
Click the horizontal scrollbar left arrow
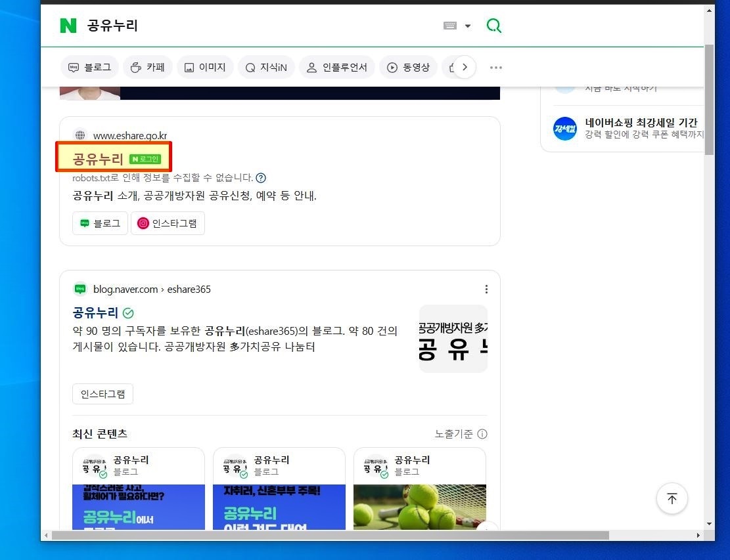click(x=45, y=535)
